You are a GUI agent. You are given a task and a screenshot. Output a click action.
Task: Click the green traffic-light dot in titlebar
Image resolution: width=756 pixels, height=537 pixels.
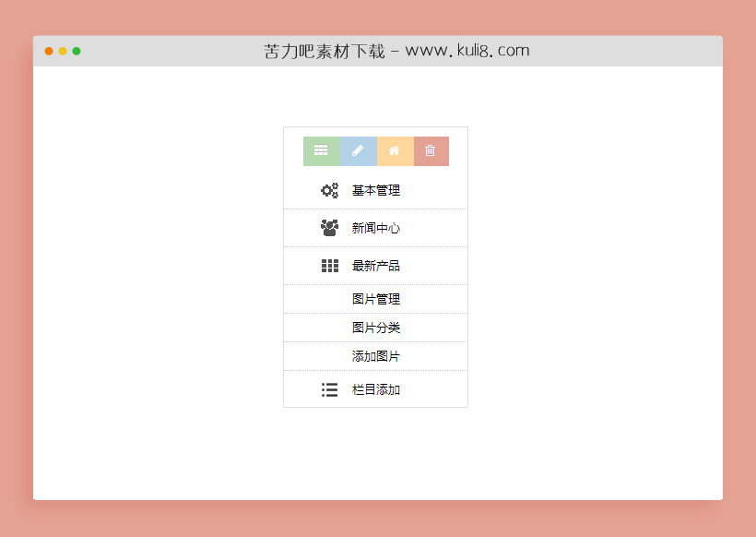click(x=77, y=53)
